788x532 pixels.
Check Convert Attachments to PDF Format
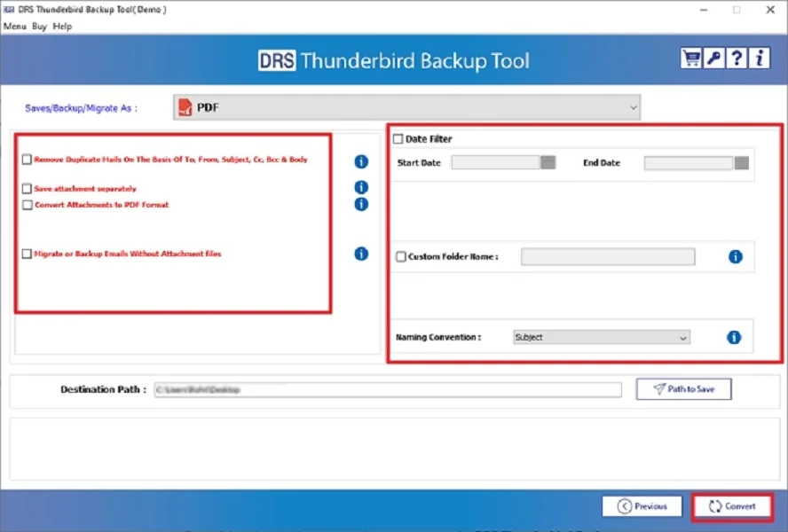coord(27,204)
